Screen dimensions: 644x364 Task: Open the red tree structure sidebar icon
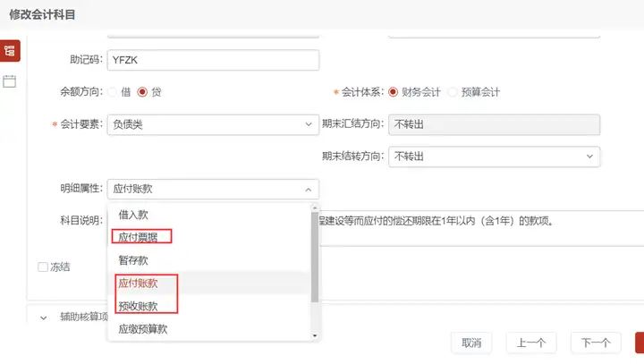(10, 51)
